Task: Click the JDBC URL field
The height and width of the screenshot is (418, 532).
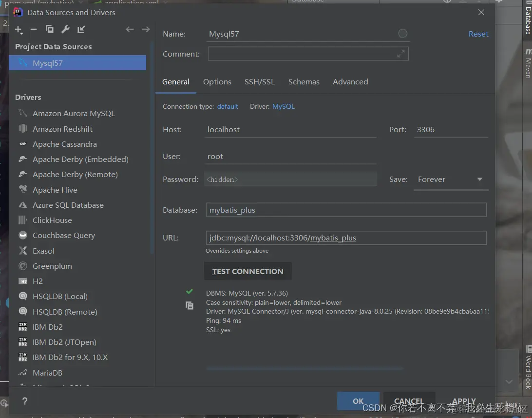Action: pos(346,238)
